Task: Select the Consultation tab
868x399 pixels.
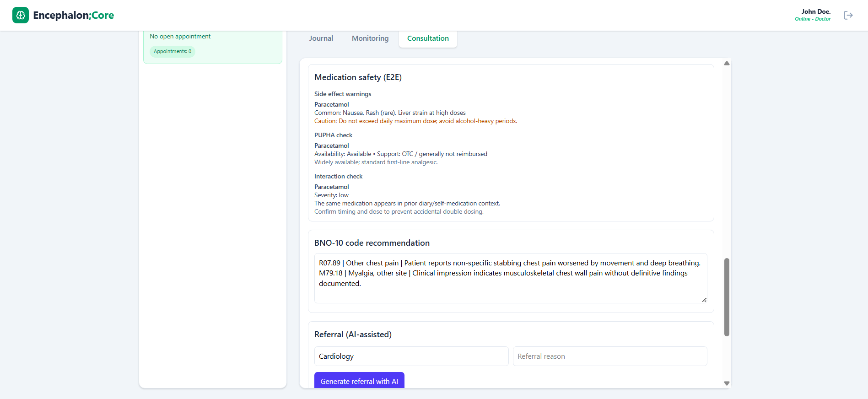Action: point(428,38)
